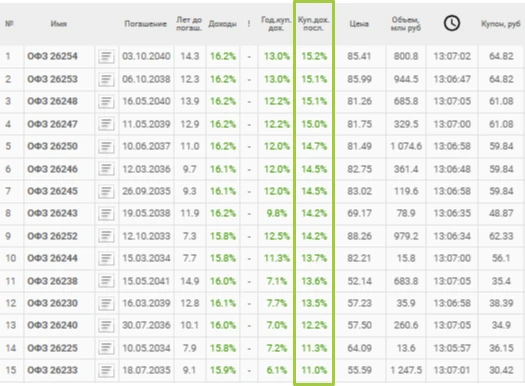525x386 pixels.
Task: Sort by Купон, руб header
Action: coord(501,24)
